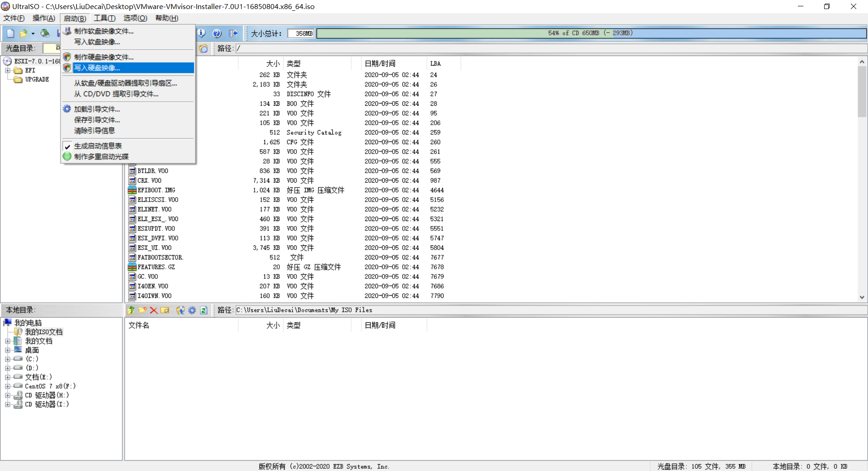Click the 358MB total size field
Viewport: 868px width, 471px height.
(x=301, y=33)
